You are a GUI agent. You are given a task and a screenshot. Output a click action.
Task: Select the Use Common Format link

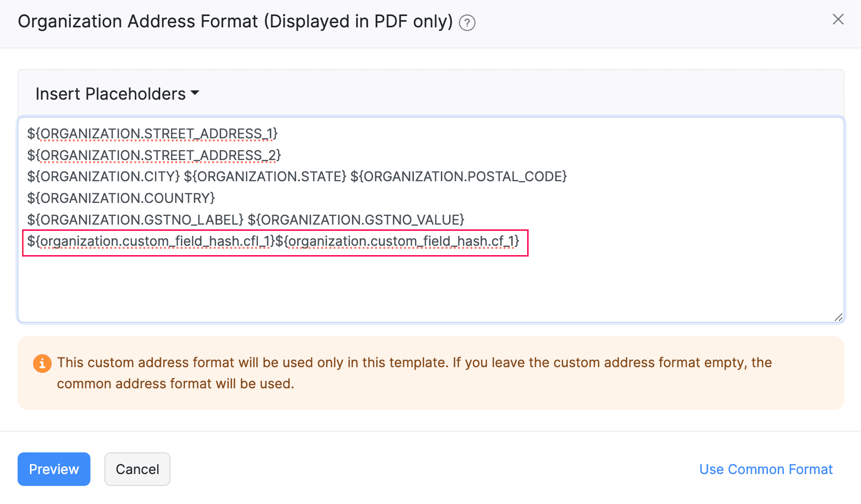[766, 469]
